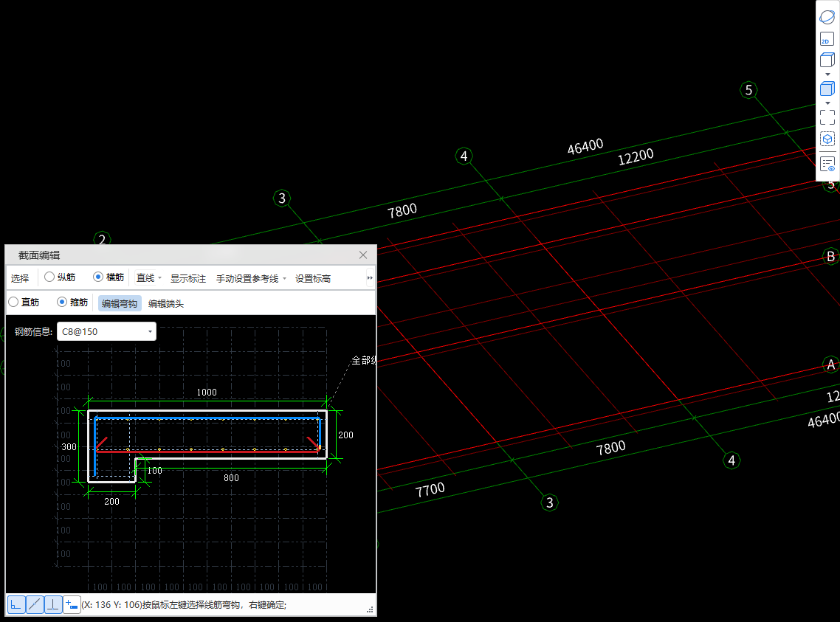Image resolution: width=840 pixels, height=622 pixels.
Task: Select the 直筋 radio button
Action: click(x=13, y=302)
